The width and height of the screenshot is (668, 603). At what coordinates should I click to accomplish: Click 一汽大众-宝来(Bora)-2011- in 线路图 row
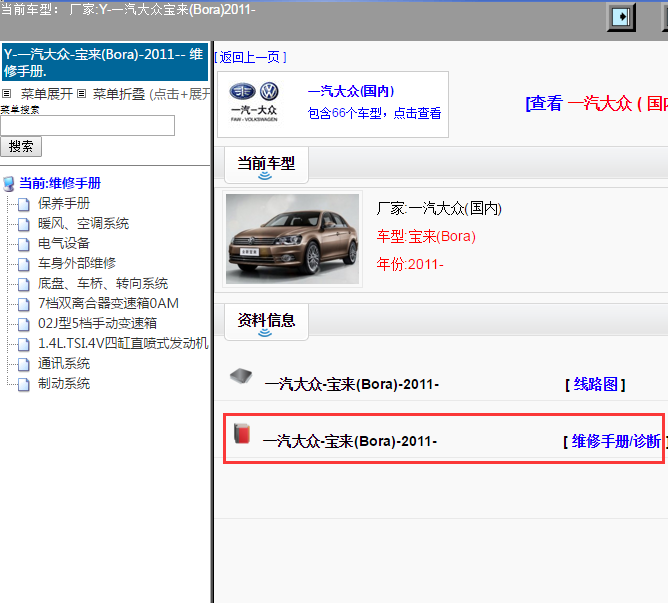[x=352, y=384]
